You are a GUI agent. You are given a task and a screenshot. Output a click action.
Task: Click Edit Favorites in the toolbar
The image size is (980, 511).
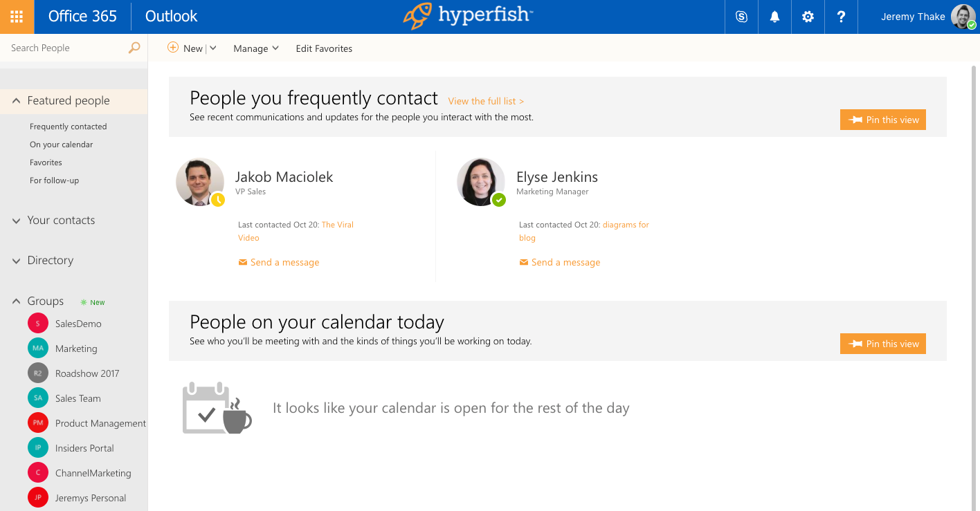coord(324,48)
